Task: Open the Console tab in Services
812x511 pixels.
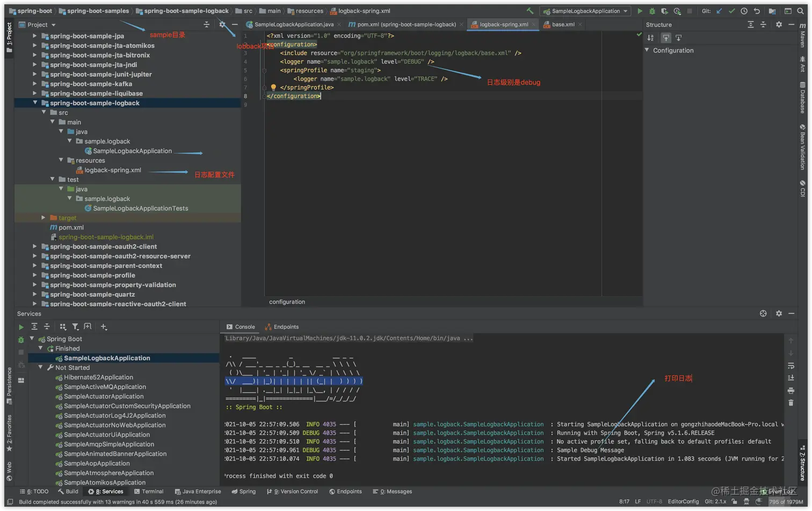Action: coord(241,327)
